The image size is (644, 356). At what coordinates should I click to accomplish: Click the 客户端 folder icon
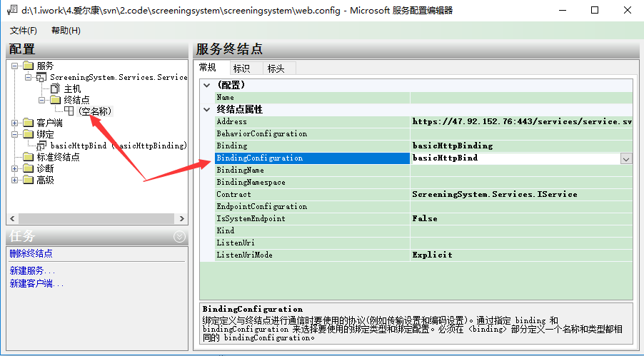[x=28, y=123]
